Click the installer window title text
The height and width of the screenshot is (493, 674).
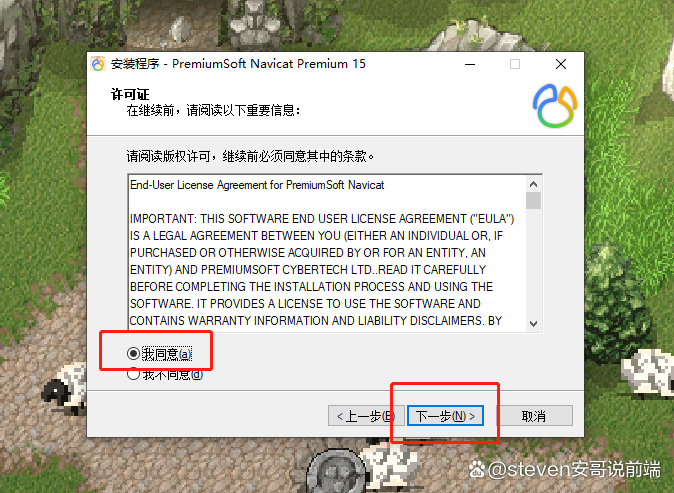(238, 64)
